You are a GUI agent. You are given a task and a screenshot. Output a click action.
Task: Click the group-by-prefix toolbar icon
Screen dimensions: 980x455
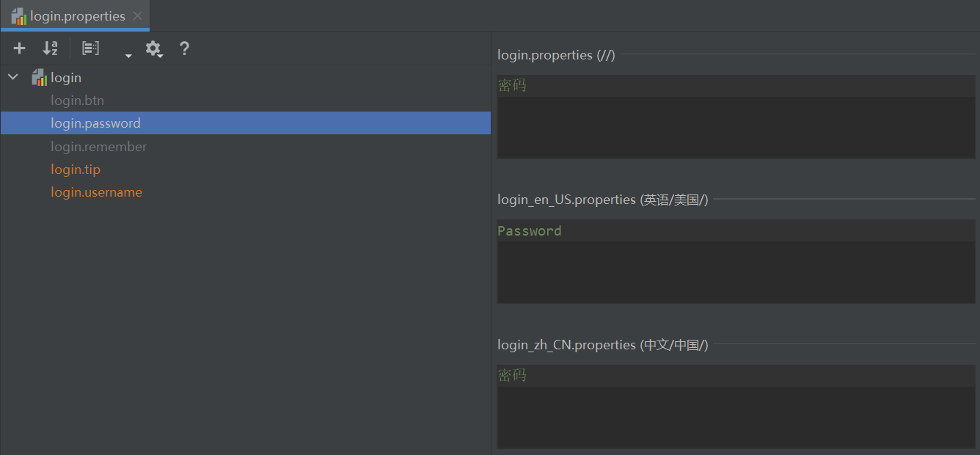[90, 48]
